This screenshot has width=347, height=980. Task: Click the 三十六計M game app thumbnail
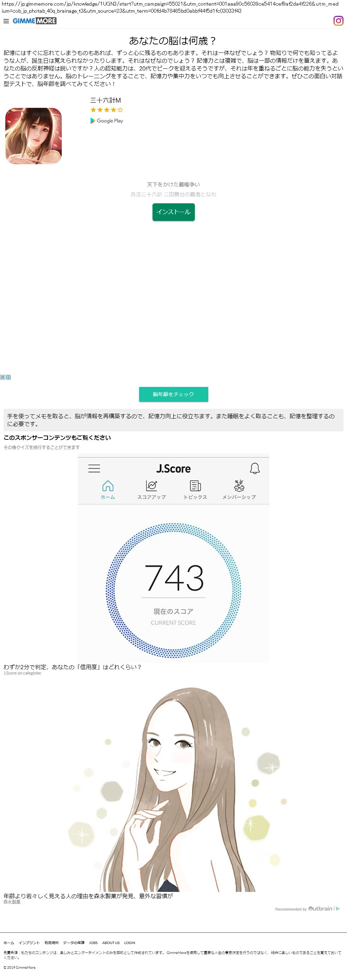coord(34,136)
